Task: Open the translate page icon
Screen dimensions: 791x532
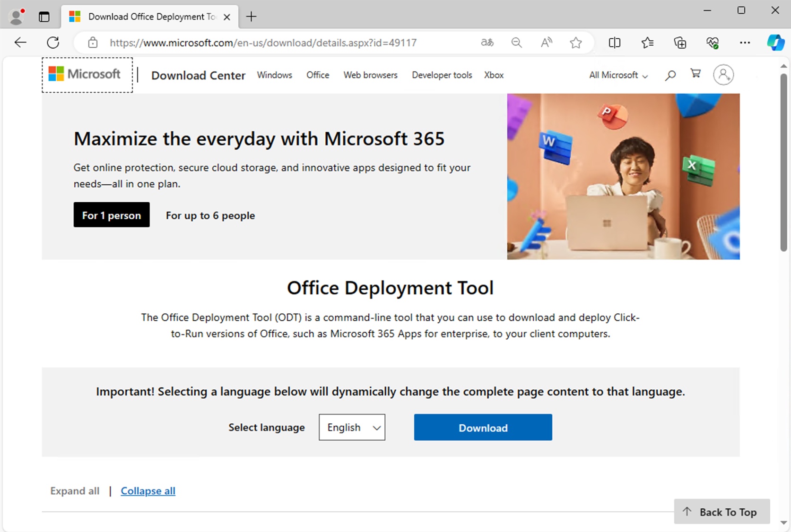Action: (x=487, y=43)
